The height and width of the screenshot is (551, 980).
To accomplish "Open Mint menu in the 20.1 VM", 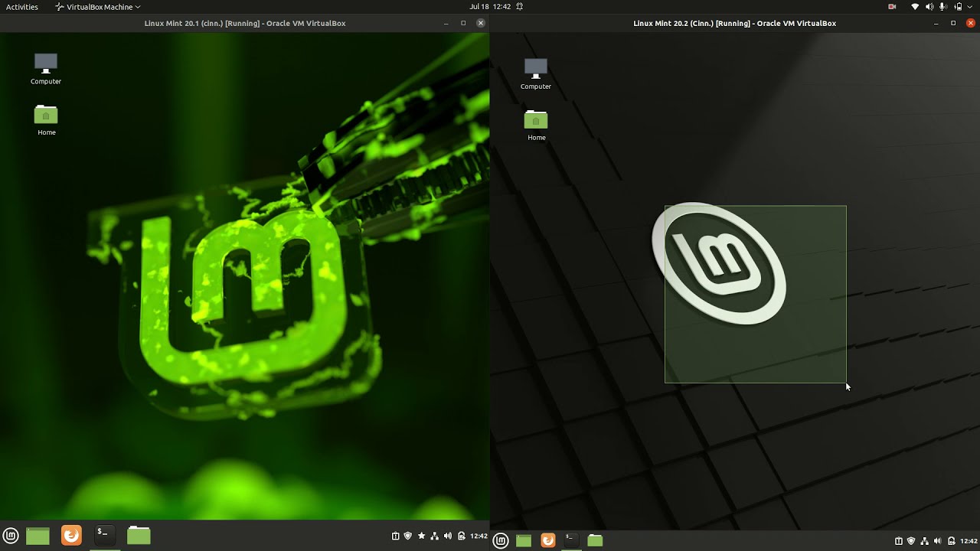I will 11,536.
